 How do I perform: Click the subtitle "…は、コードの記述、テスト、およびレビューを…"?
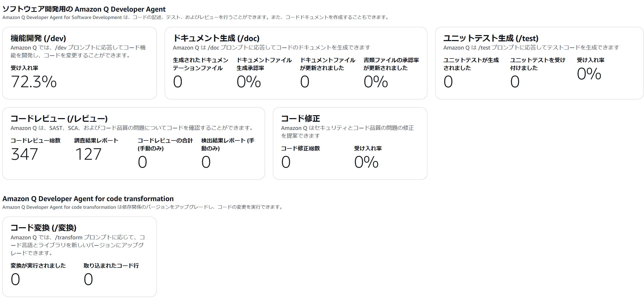click(196, 17)
